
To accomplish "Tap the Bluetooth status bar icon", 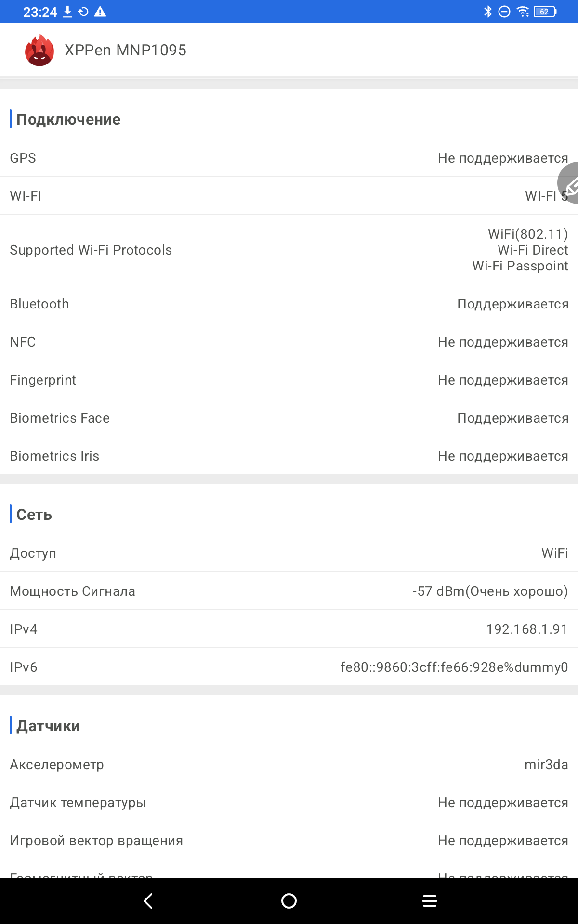I will point(487,12).
